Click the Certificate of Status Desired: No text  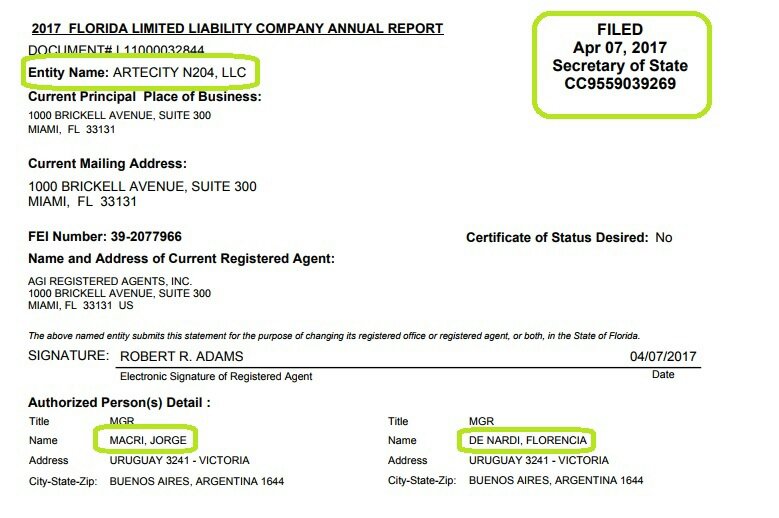click(x=569, y=238)
